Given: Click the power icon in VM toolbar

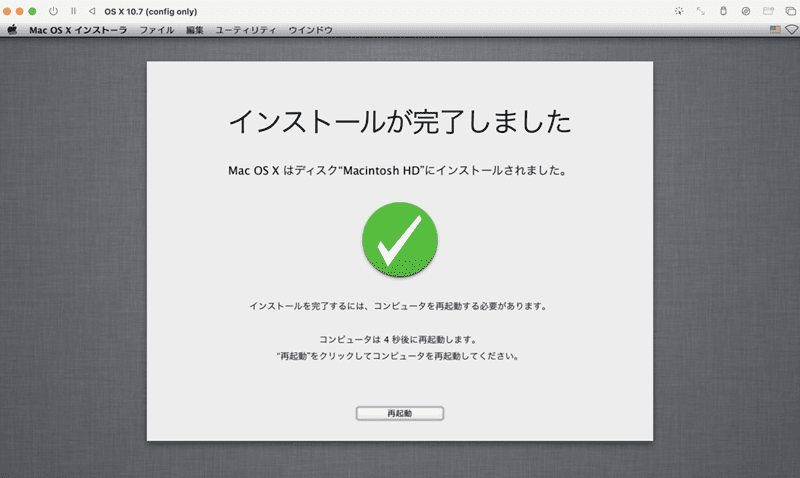Looking at the screenshot, I should [x=53, y=11].
